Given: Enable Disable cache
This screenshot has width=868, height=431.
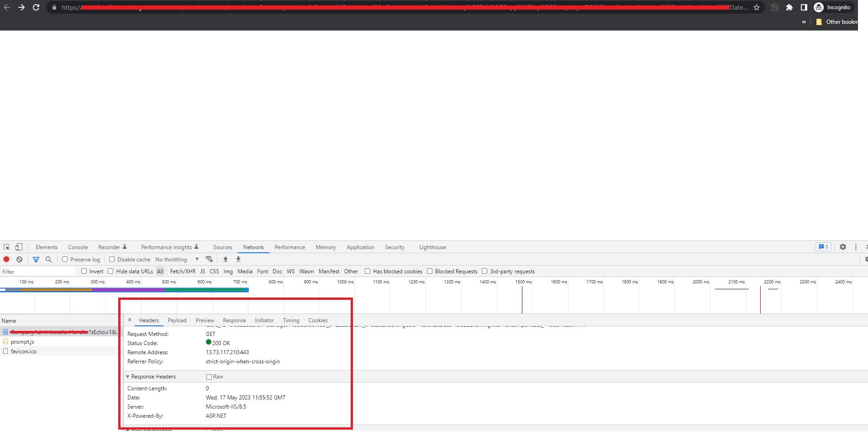Looking at the screenshot, I should [x=112, y=259].
